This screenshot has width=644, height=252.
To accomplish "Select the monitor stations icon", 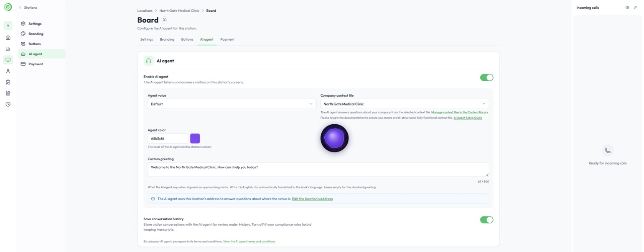I will [x=8, y=60].
